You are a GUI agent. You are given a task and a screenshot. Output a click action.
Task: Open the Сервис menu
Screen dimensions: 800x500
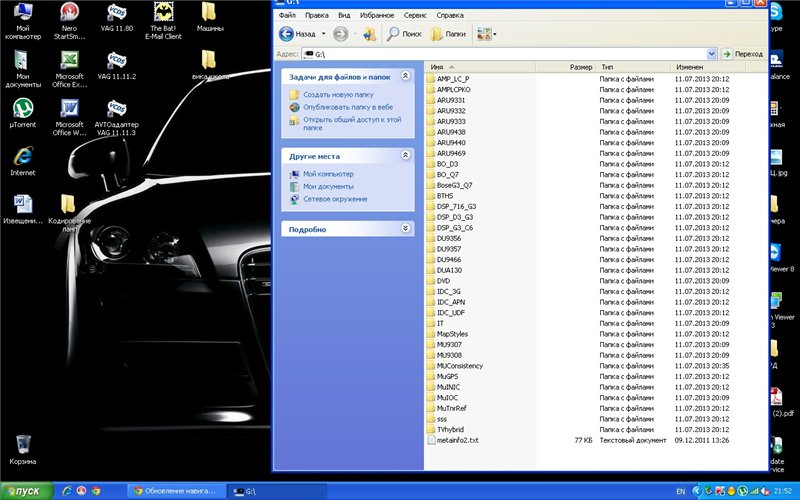(415, 16)
